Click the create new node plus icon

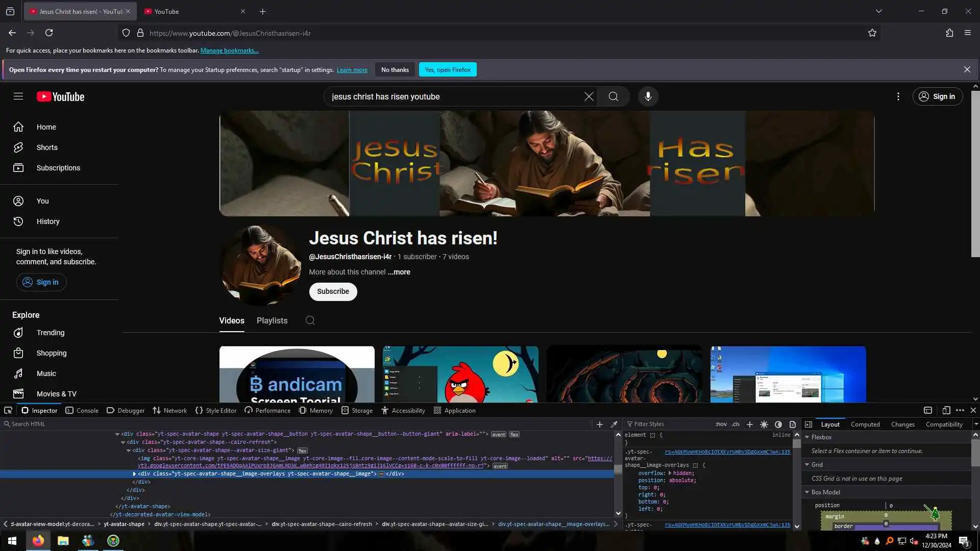pyautogui.click(x=600, y=424)
